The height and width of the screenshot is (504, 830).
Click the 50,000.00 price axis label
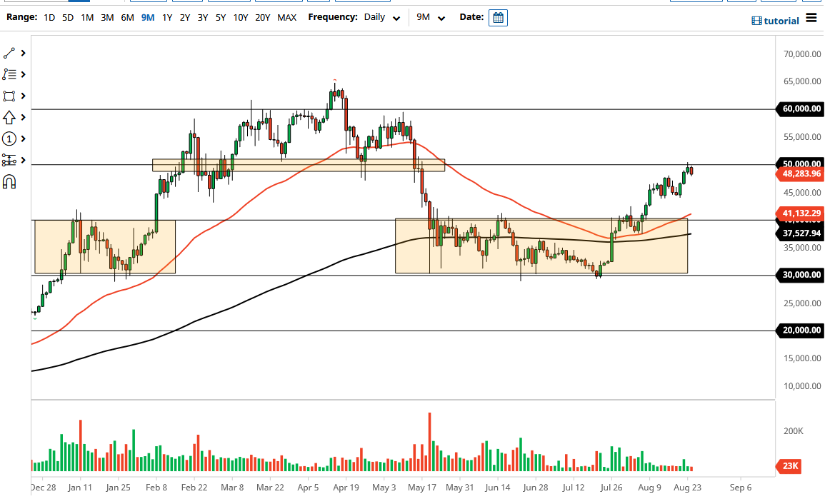[x=799, y=163]
